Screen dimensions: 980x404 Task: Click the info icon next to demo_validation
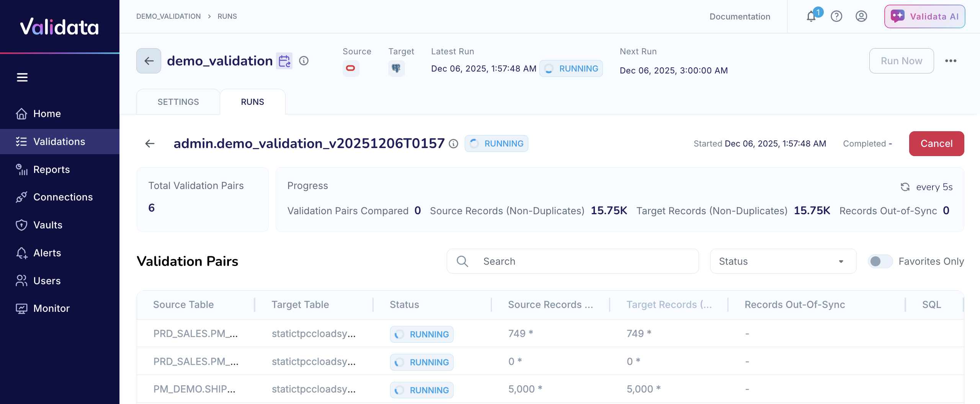(x=304, y=61)
